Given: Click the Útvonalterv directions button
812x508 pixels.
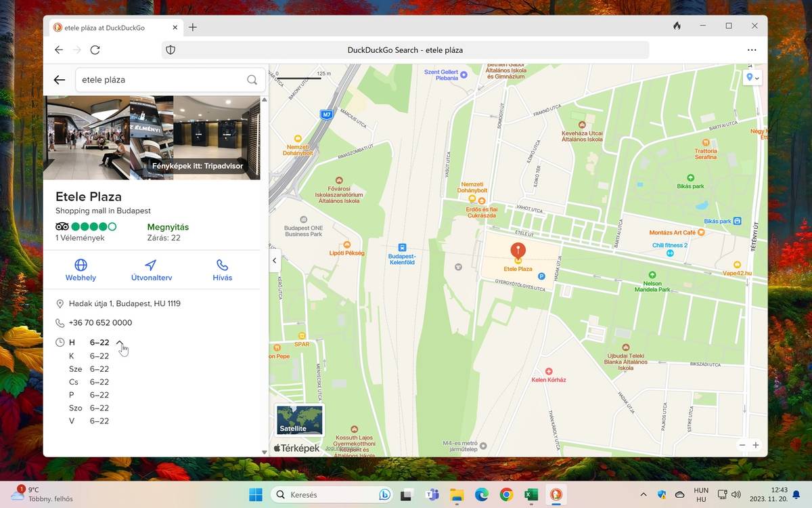Looking at the screenshot, I should (151, 270).
